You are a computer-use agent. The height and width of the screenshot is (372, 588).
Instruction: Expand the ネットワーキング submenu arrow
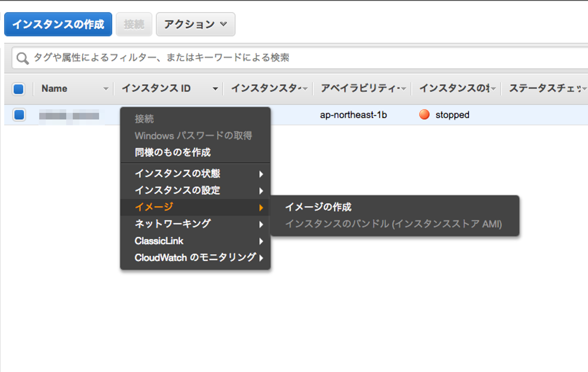point(261,224)
